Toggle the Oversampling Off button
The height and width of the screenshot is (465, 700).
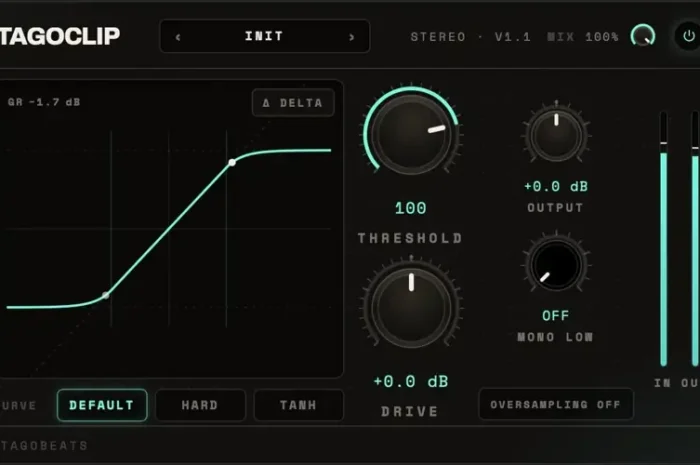(x=556, y=404)
